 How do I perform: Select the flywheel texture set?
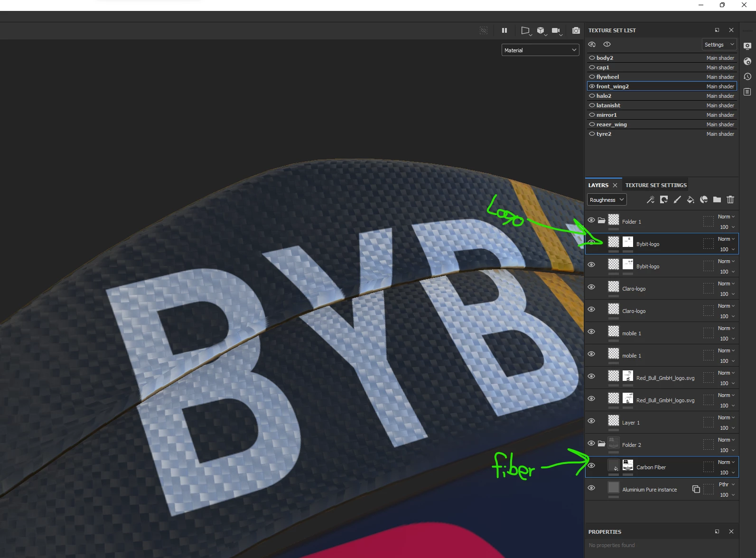pyautogui.click(x=662, y=76)
